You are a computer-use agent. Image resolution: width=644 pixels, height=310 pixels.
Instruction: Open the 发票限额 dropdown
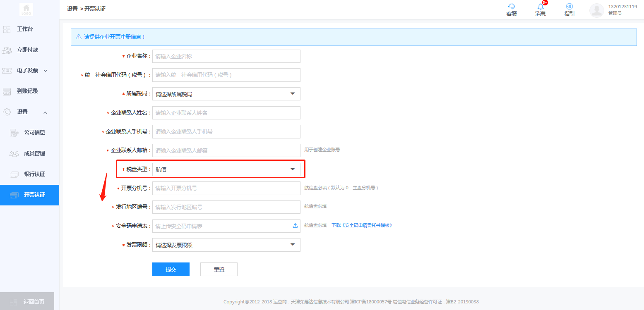[x=226, y=245]
